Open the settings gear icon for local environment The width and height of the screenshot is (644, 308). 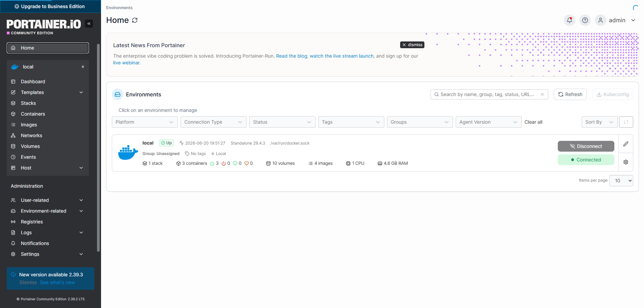[626, 162]
